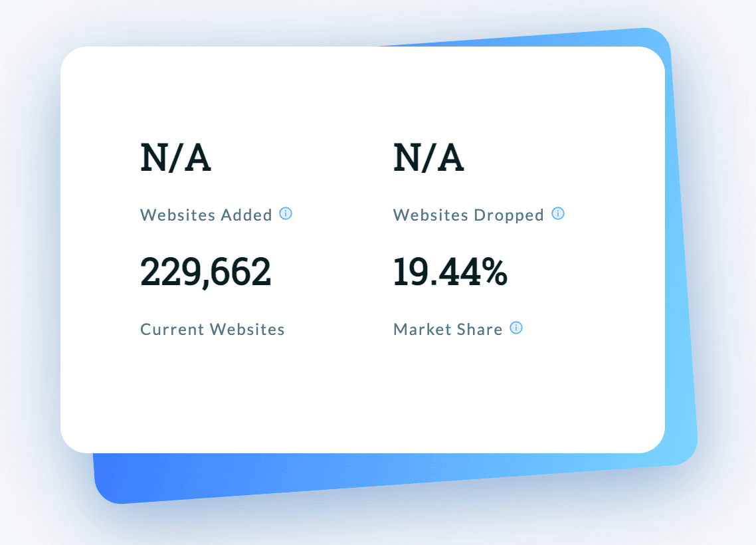
Task: Click the 19.44% market share figure
Action: click(x=450, y=271)
